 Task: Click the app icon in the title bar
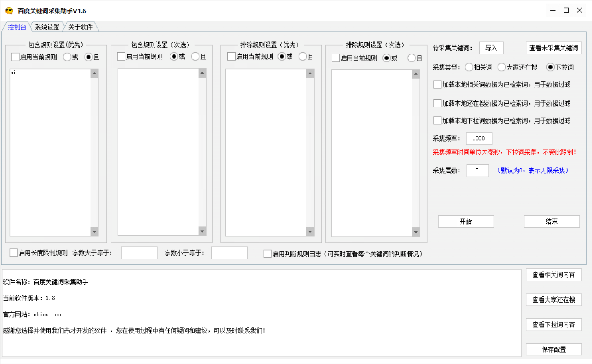(9, 11)
